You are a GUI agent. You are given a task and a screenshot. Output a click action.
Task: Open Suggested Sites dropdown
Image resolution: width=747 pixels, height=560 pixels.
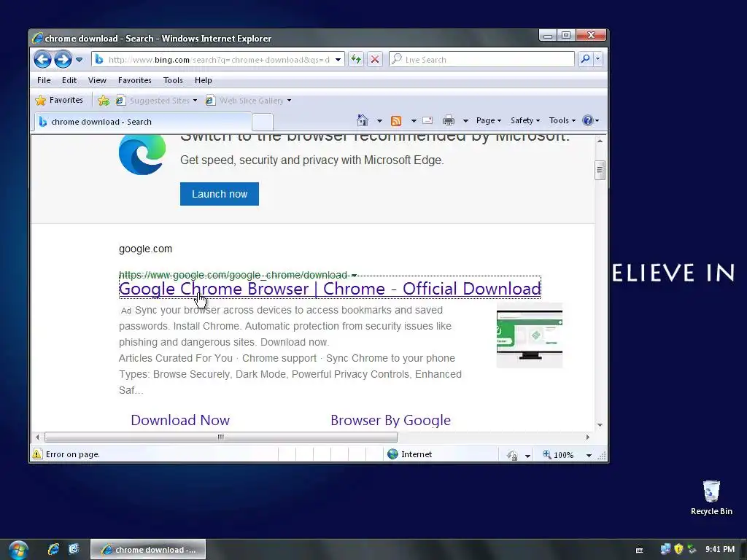[x=157, y=101]
